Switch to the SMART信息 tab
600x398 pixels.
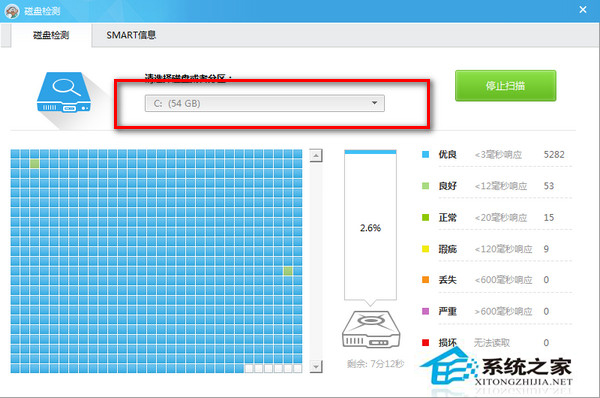(x=131, y=35)
